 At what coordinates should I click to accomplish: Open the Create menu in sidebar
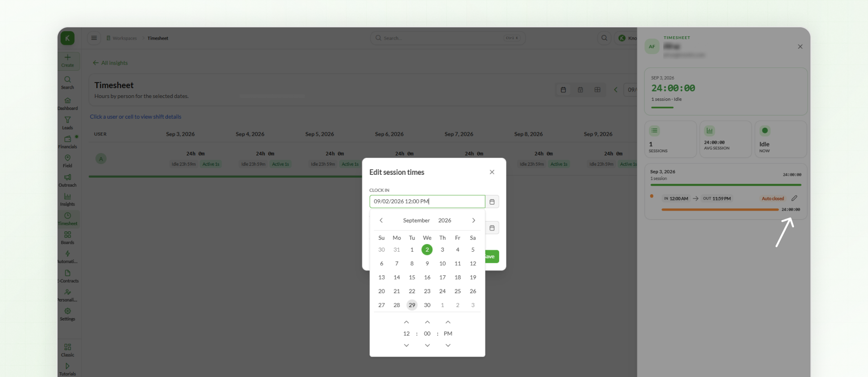point(67,61)
